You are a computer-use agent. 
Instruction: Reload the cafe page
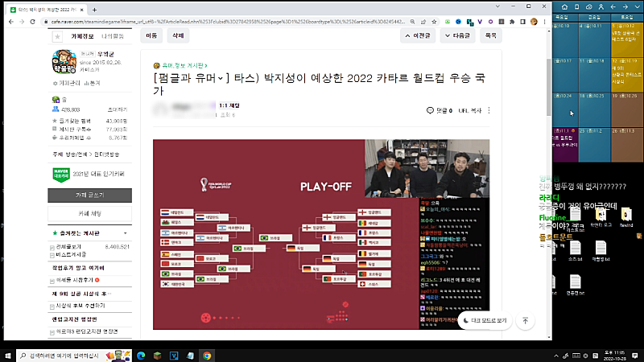pos(32,22)
